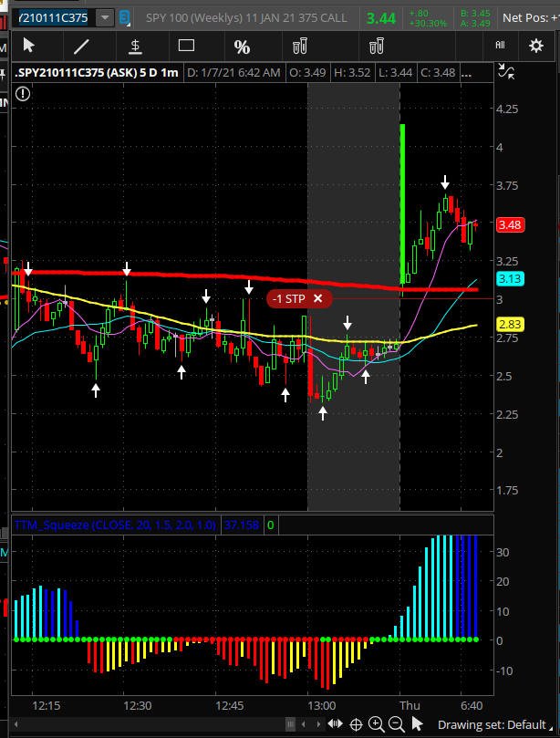This screenshot has width=560, height=738.
Task: Choose the trendline drawing tool
Action: 81,47
